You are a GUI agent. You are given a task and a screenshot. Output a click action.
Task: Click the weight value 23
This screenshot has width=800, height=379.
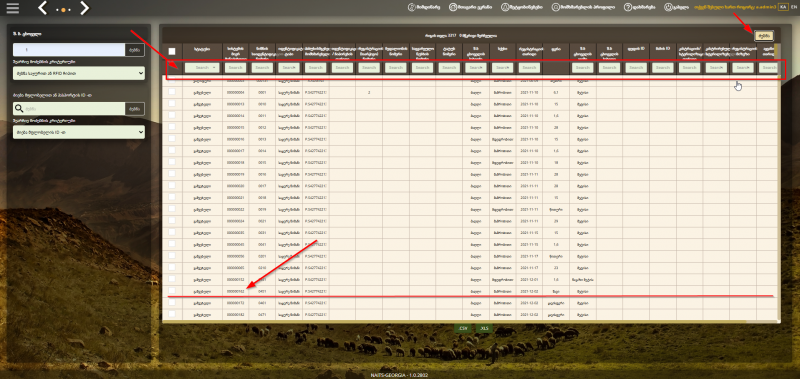click(555, 268)
